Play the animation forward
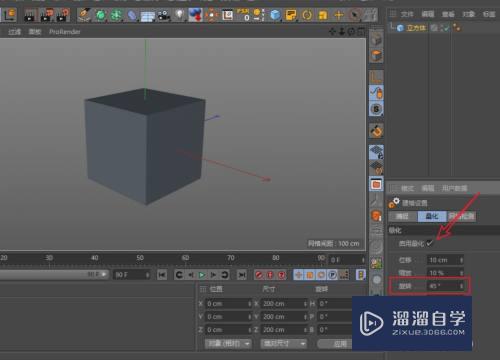 [x=202, y=275]
